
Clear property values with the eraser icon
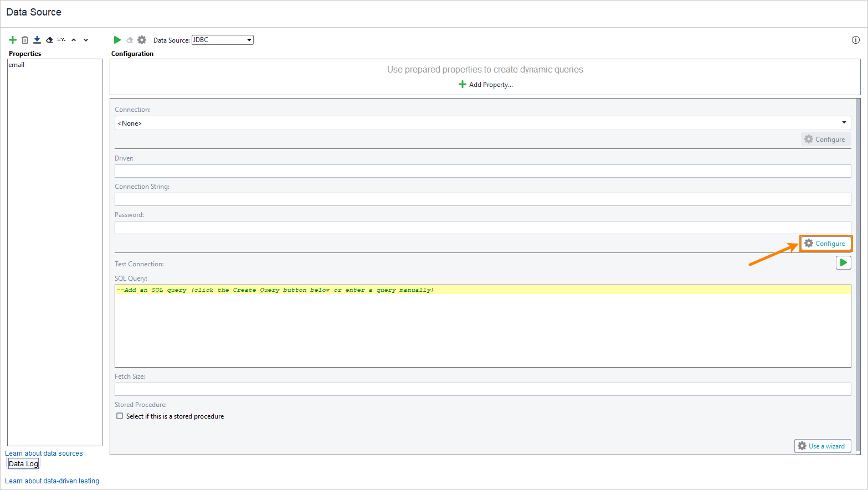point(49,39)
